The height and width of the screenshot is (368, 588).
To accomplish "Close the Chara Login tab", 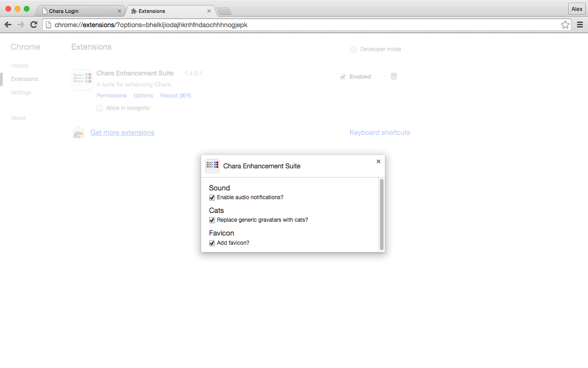I will tap(119, 11).
